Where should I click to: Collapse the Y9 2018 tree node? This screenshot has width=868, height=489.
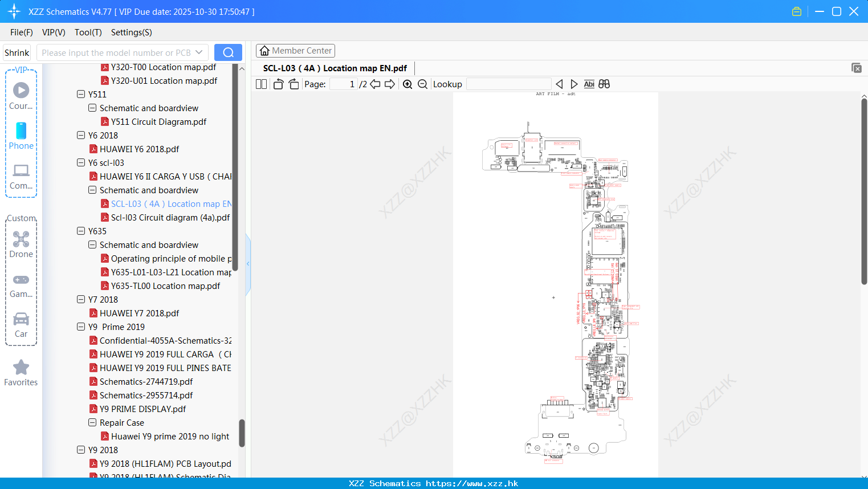coord(81,450)
